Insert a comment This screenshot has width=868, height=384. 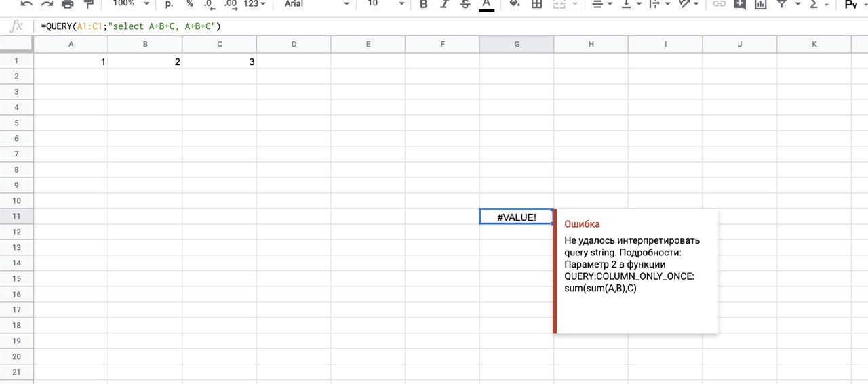click(x=739, y=4)
